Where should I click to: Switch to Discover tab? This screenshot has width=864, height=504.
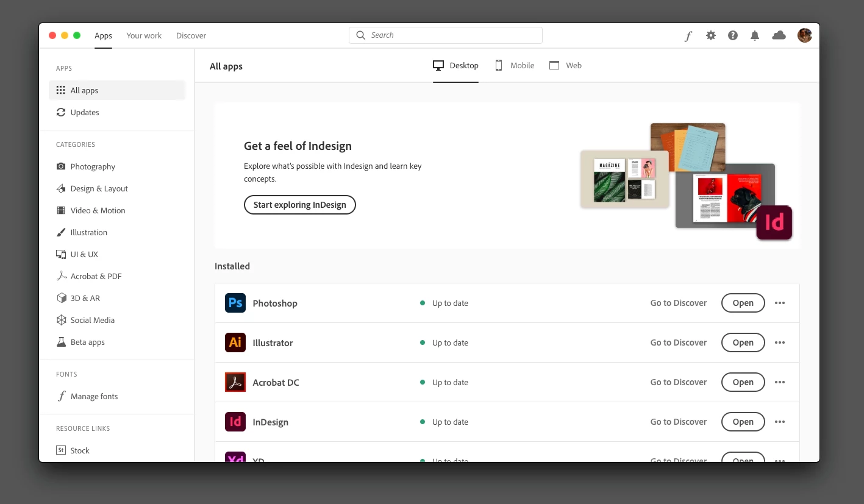(191, 35)
